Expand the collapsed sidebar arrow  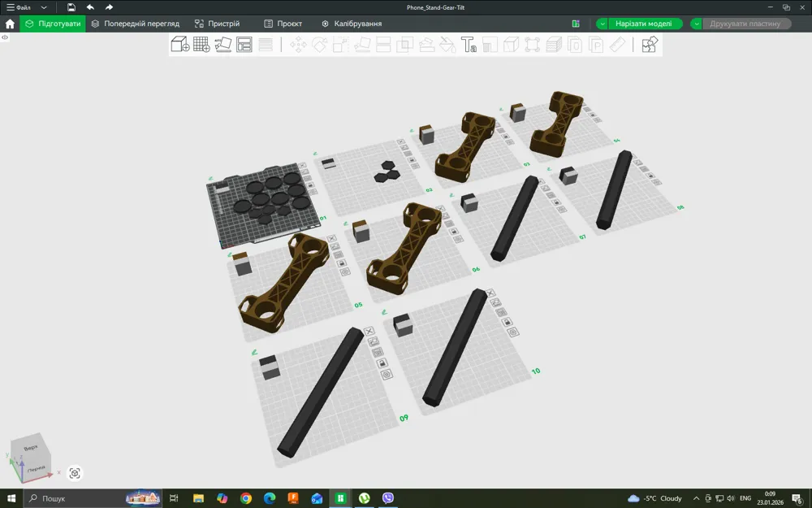point(4,37)
